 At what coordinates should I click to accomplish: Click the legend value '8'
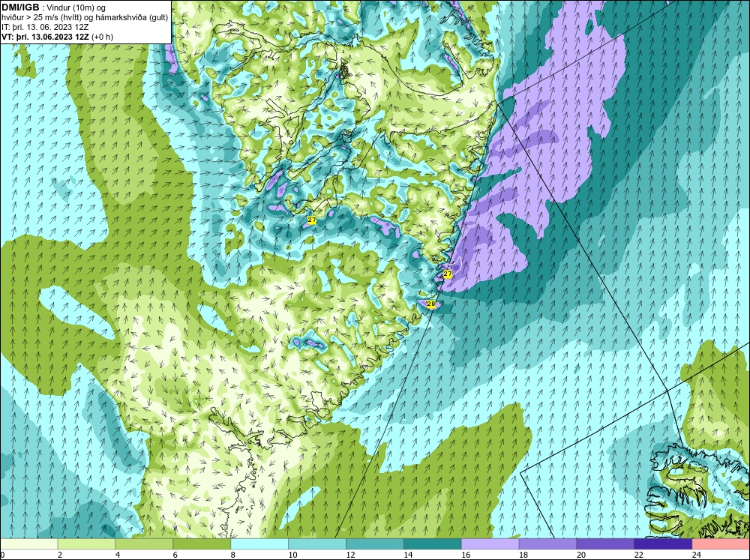coord(233,555)
